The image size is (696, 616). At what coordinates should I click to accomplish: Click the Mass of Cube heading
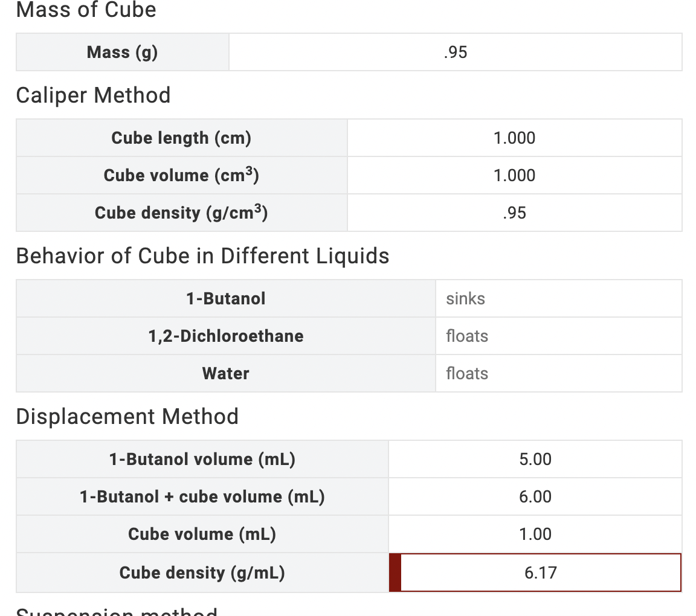click(86, 10)
